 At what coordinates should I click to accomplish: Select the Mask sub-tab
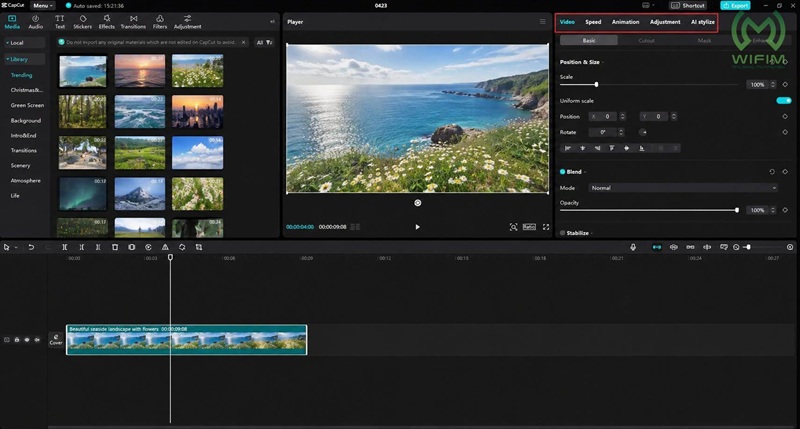pos(704,40)
